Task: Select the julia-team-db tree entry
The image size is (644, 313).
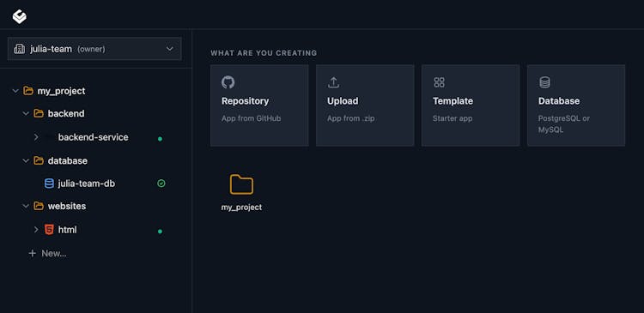Action: pos(87,184)
